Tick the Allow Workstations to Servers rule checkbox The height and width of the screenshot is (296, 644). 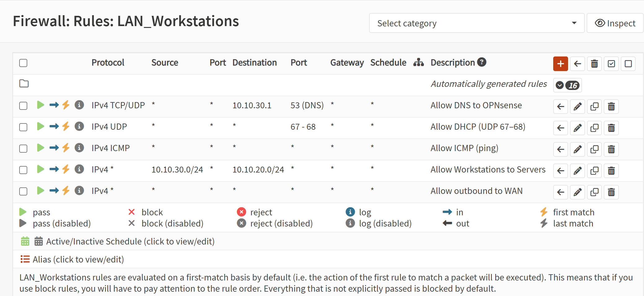(x=23, y=170)
